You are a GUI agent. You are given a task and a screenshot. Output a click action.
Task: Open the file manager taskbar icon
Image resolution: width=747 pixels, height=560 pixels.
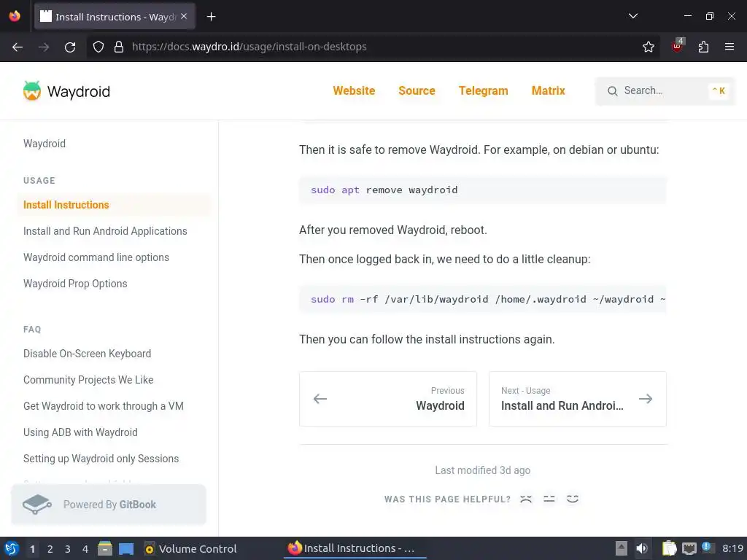tap(105, 548)
